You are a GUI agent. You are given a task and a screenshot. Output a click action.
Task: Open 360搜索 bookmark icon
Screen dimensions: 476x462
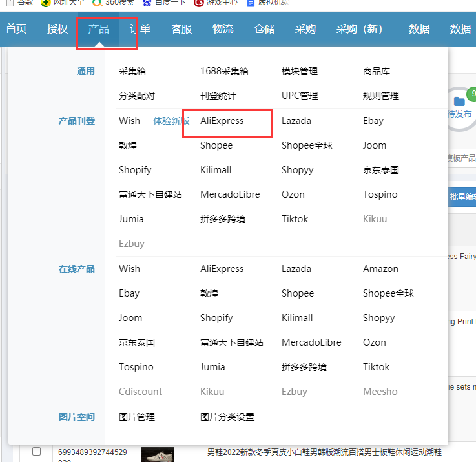97,3
